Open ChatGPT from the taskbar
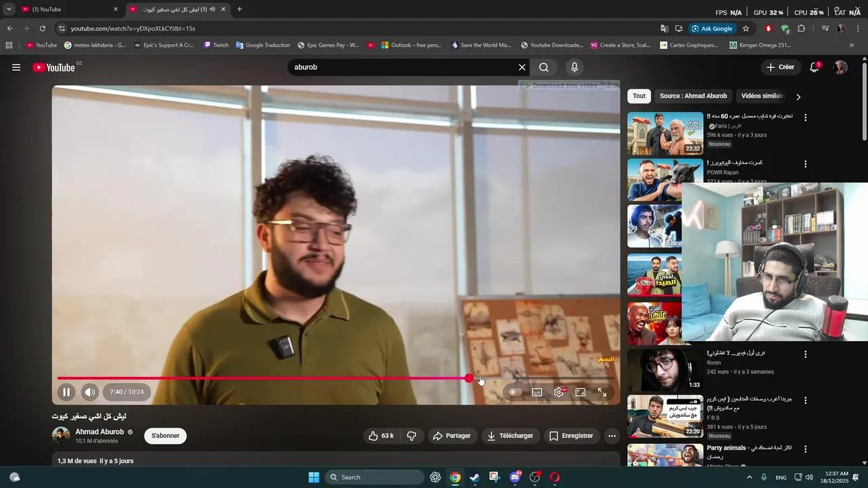This screenshot has height=488, width=868. 435,477
